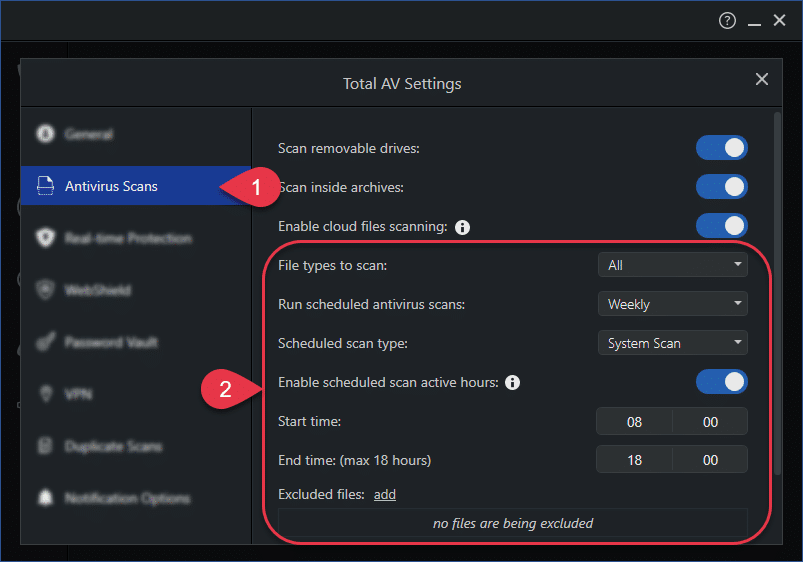Open the Run scheduled antivirus scans dropdown
Viewport: 803px width, 562px height.
tap(673, 304)
